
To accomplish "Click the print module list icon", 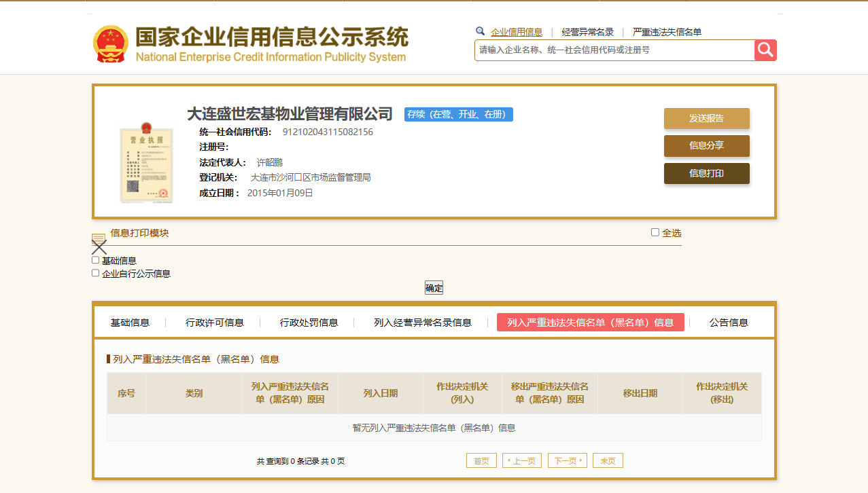I will (x=99, y=238).
